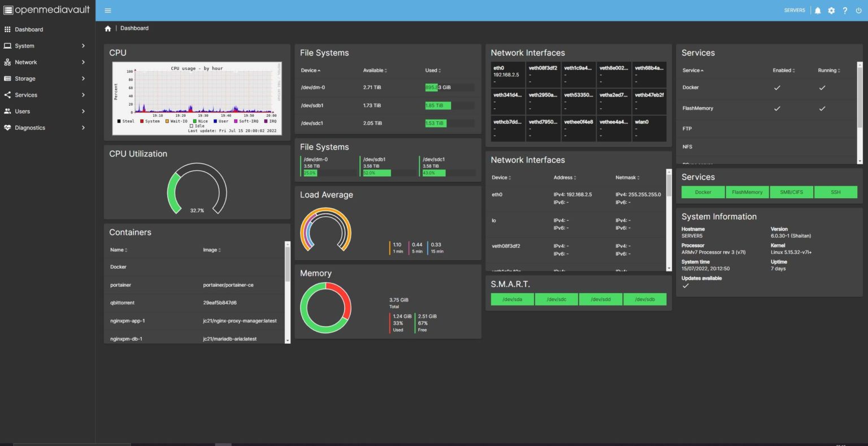Click the help question mark icon
The image size is (868, 446).
[845, 10]
